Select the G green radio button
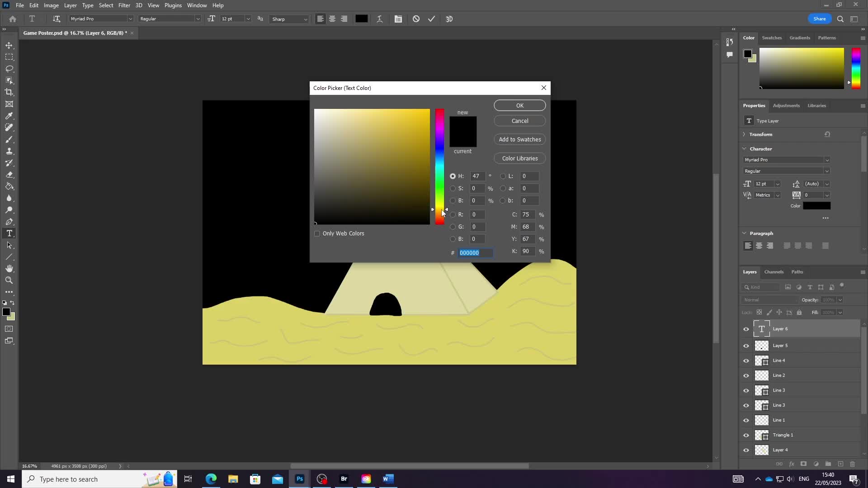The height and width of the screenshot is (488, 868). tap(453, 227)
